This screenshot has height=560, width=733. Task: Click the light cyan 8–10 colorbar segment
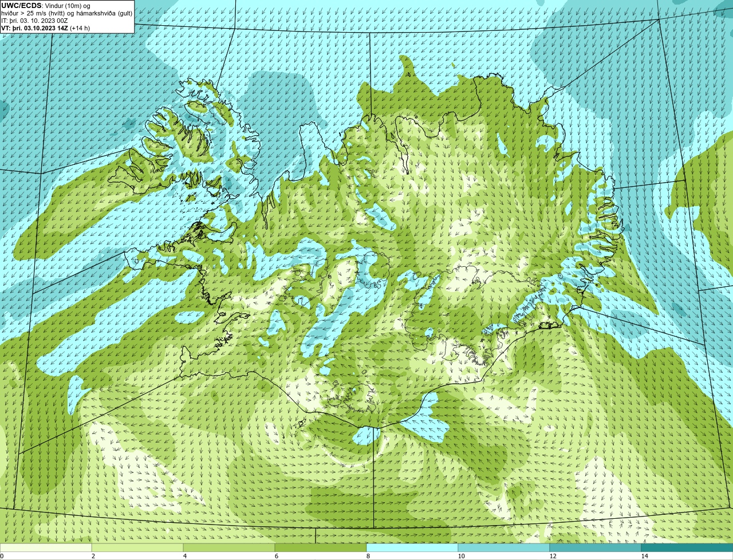pos(412,547)
